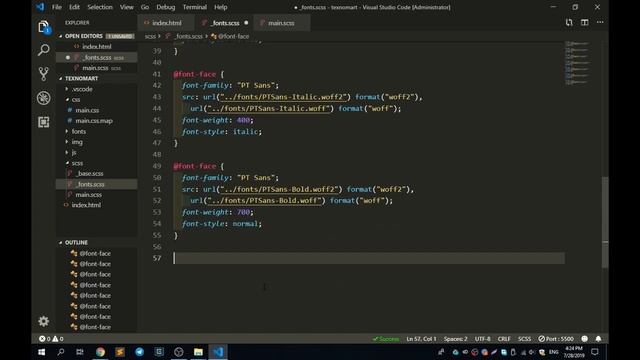Click the editor vertical scrollbar thumb
The width and height of the screenshot is (640, 360).
click(605, 222)
